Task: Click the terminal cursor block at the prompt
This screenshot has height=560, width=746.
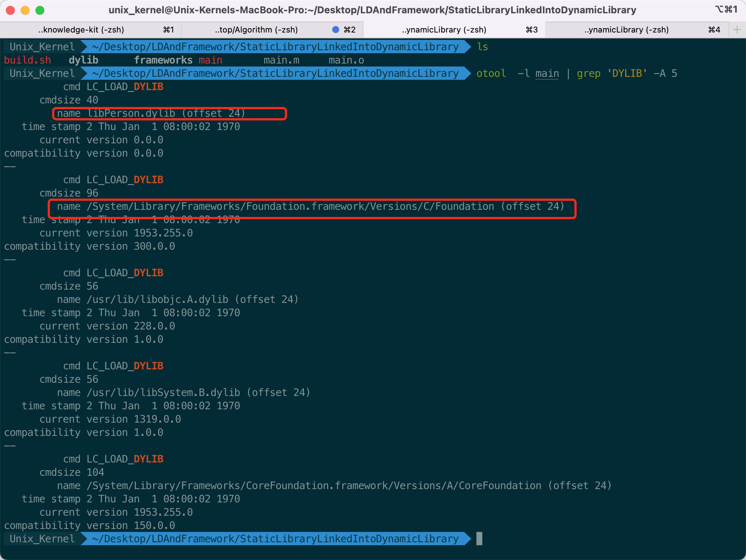Action: click(479, 539)
